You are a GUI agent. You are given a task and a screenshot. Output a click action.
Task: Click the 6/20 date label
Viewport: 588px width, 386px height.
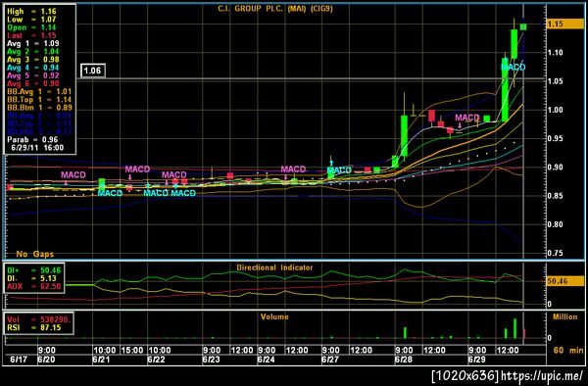click(46, 360)
